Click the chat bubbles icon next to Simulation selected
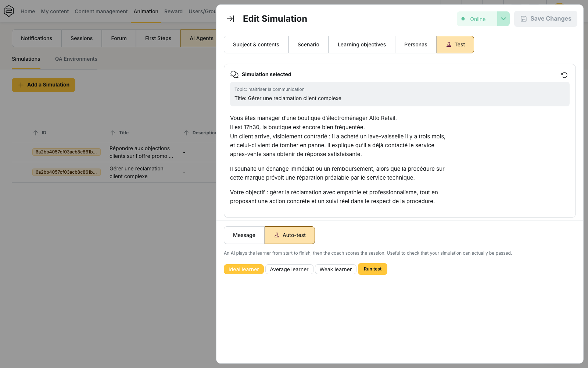The width and height of the screenshot is (588, 368). [234, 74]
